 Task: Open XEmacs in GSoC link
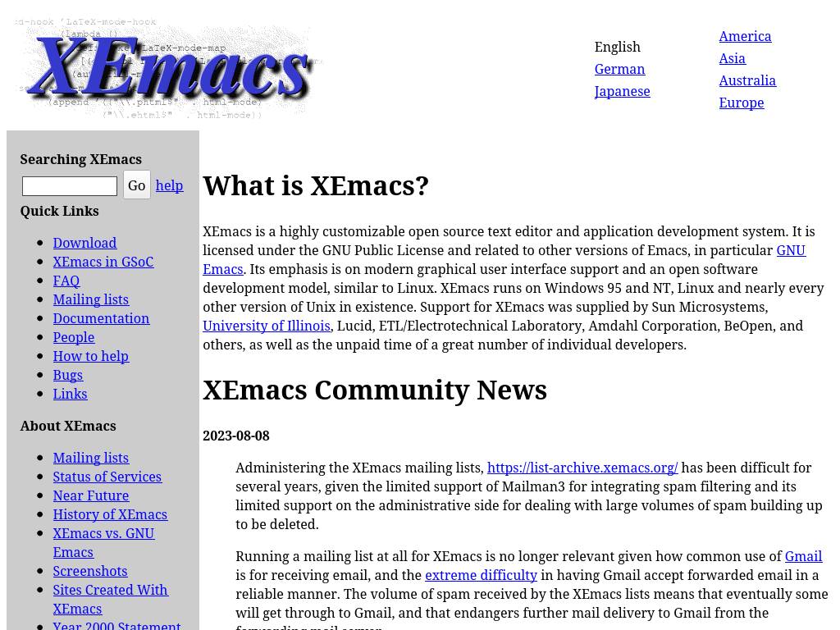(x=103, y=262)
